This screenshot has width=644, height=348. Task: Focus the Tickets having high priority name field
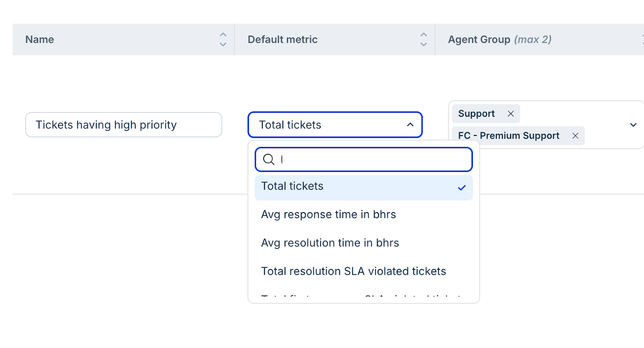click(123, 125)
